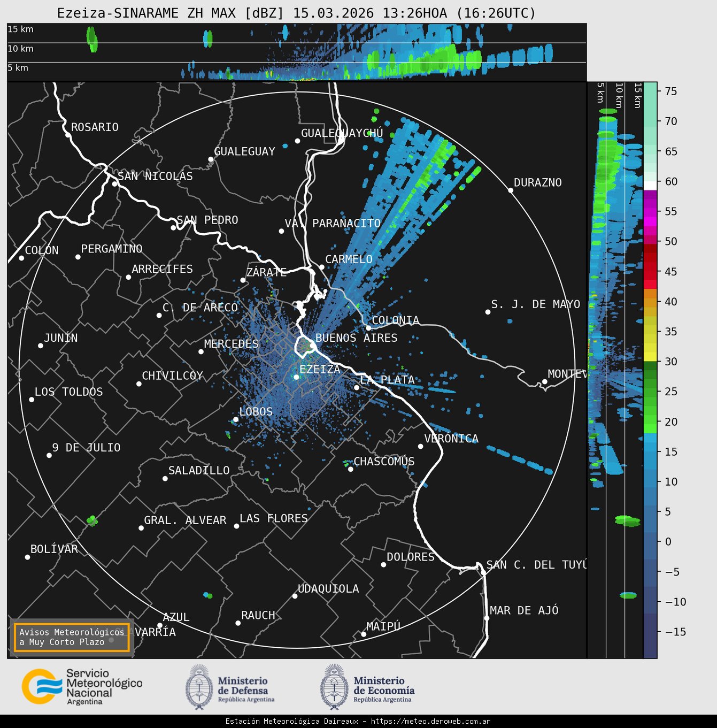Click the magenta 55 dBZ scale band
This screenshot has width=717, height=728.
[650, 211]
